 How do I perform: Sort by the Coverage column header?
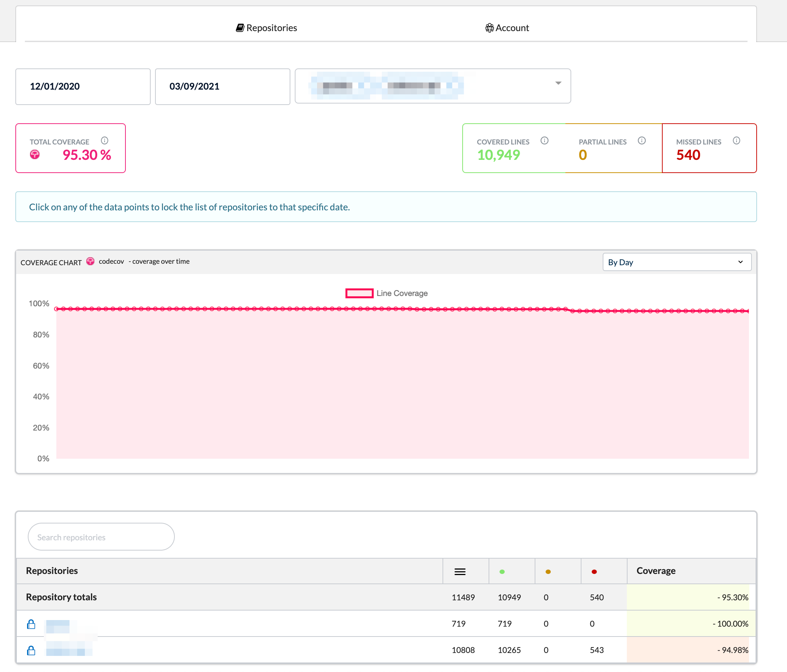point(656,571)
